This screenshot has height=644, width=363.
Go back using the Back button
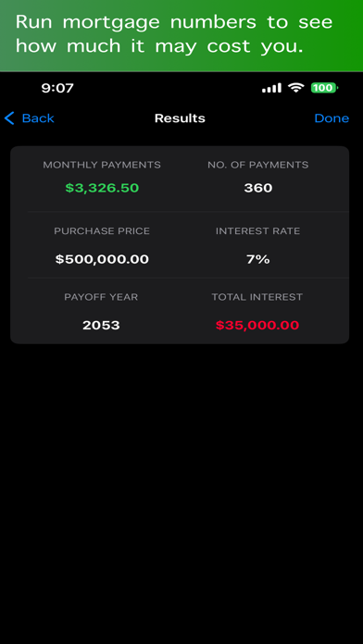click(x=30, y=118)
